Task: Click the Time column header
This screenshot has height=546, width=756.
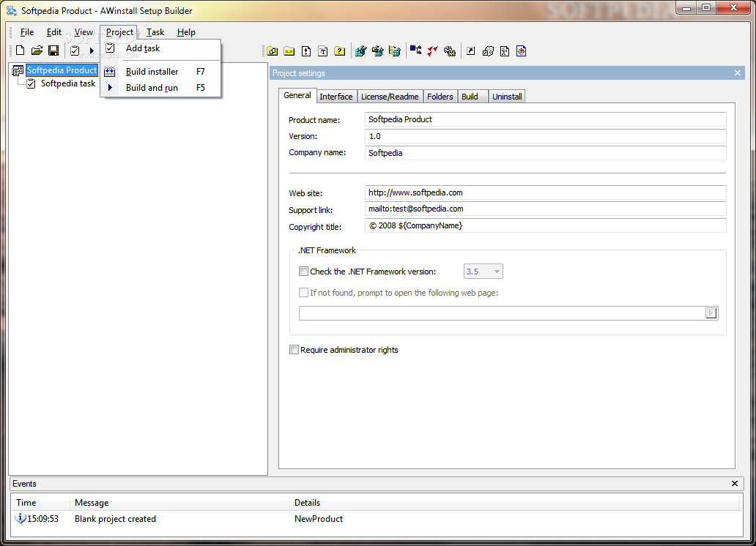Action: tap(40, 503)
